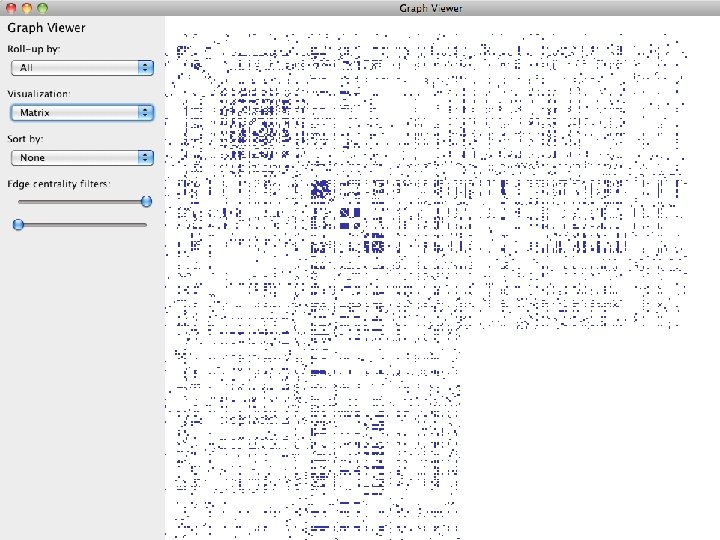
Task: Click the upper edge centrality slider handle
Action: coord(146,201)
